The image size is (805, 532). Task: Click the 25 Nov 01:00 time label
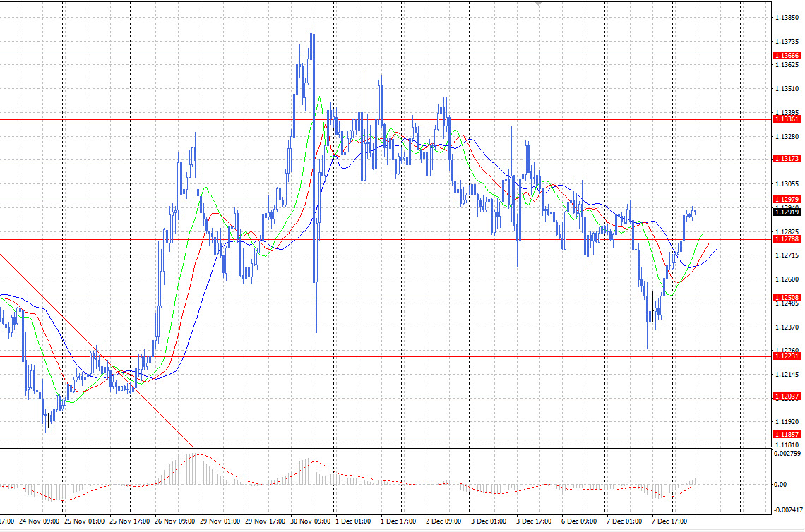pos(84,521)
